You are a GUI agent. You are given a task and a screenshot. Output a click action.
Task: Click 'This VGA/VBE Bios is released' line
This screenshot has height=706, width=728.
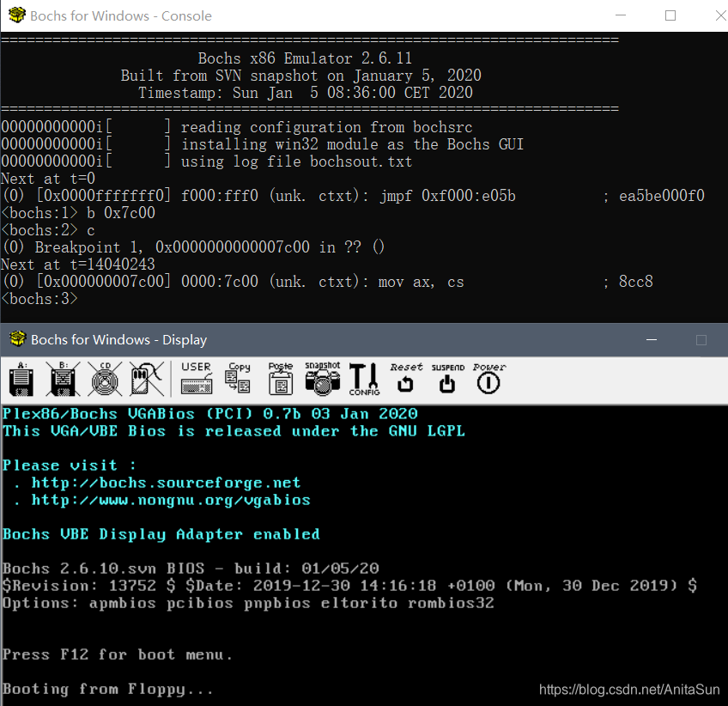coord(234,431)
